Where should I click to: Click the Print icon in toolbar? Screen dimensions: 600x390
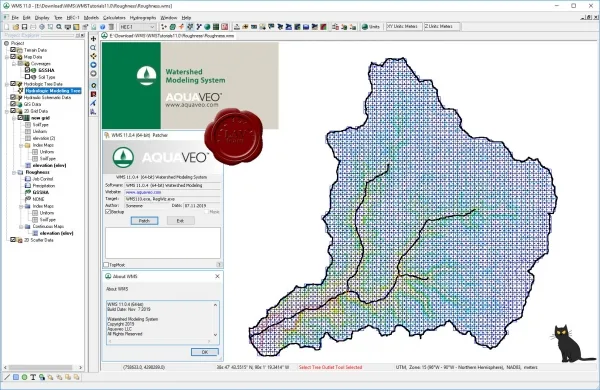point(33,27)
